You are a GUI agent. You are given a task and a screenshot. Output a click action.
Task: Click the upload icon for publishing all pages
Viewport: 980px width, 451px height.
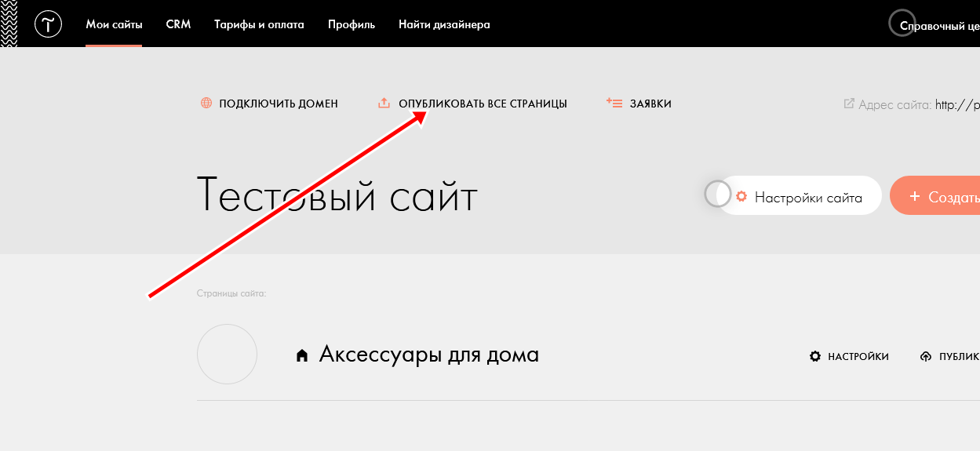coord(384,104)
